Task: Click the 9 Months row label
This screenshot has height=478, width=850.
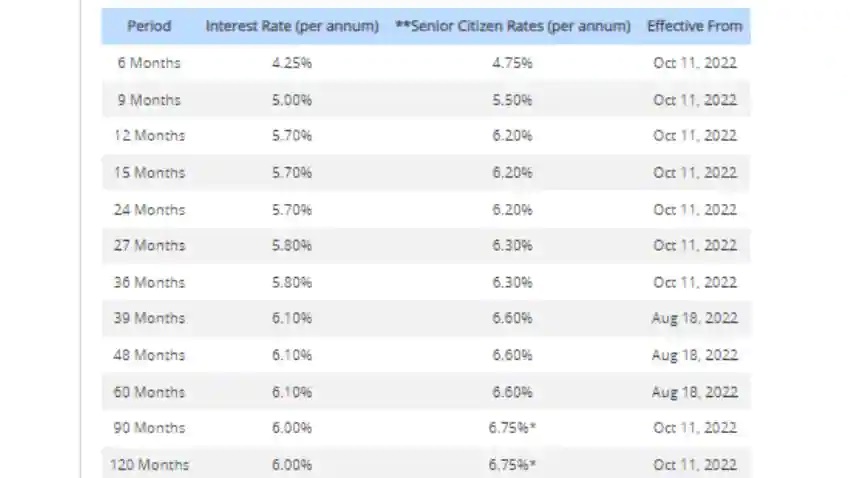Action: point(149,100)
